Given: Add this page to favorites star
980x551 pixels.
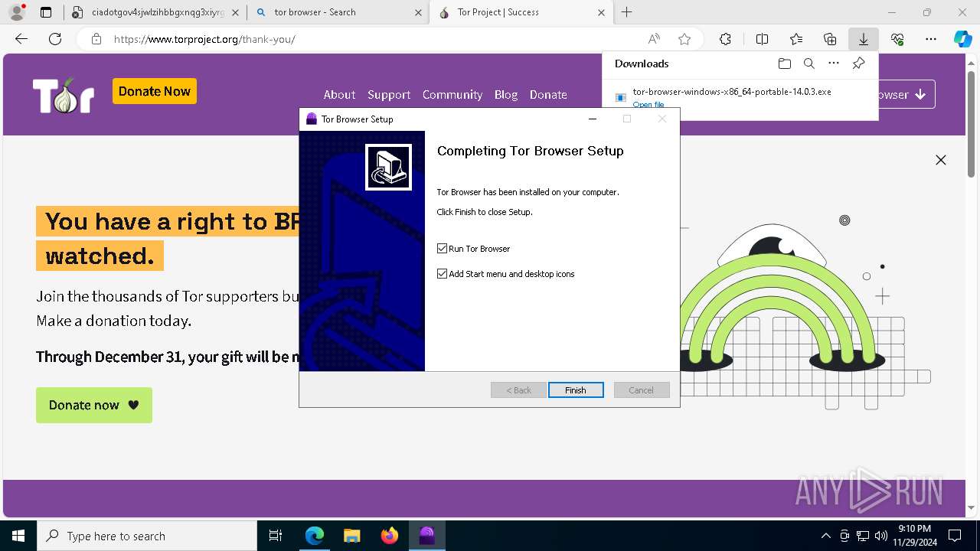Looking at the screenshot, I should (x=684, y=39).
